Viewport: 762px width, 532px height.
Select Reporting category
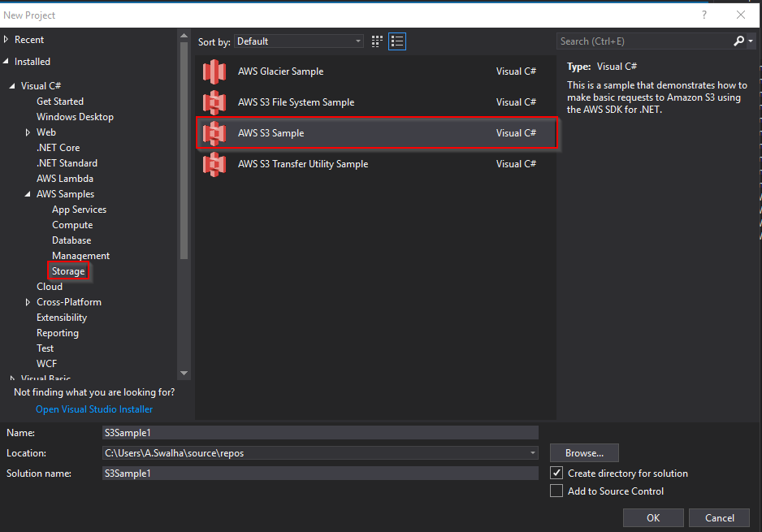[58, 333]
